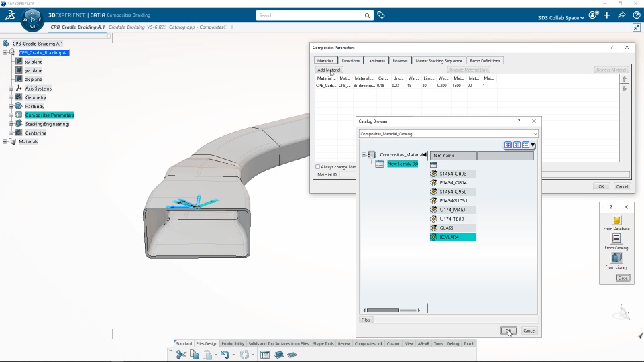This screenshot has width=644, height=362.
Task: Click OK in Composites Parameters dialog
Action: (x=601, y=186)
